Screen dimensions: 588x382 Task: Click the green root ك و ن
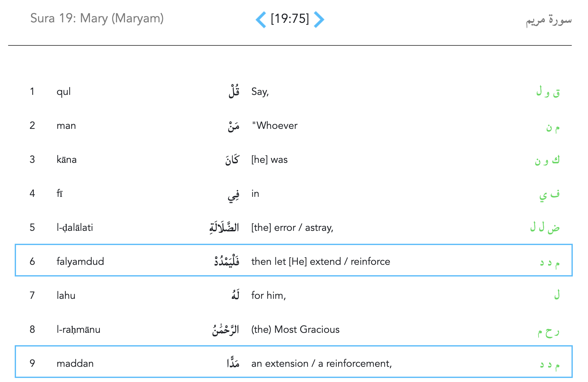pos(547,160)
